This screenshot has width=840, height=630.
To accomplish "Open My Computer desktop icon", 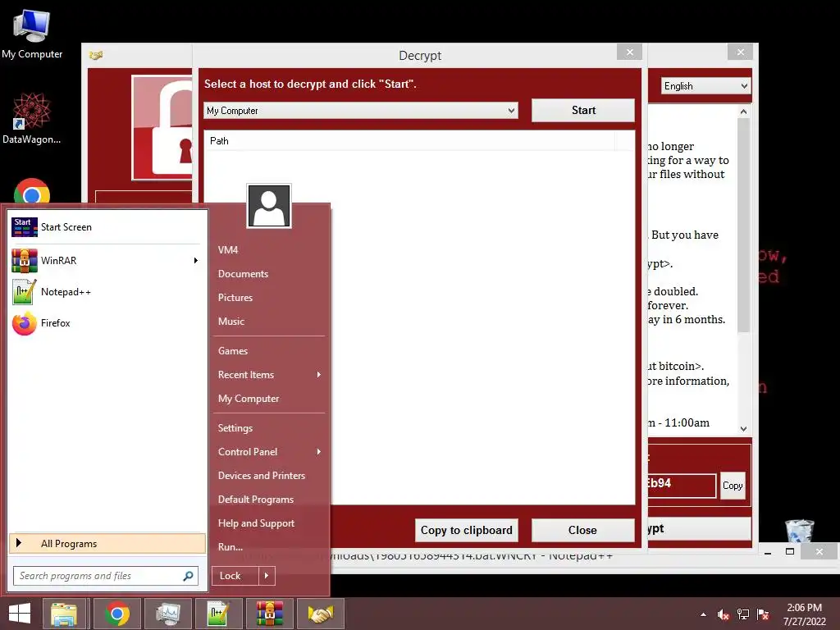I will pyautogui.click(x=32, y=34).
